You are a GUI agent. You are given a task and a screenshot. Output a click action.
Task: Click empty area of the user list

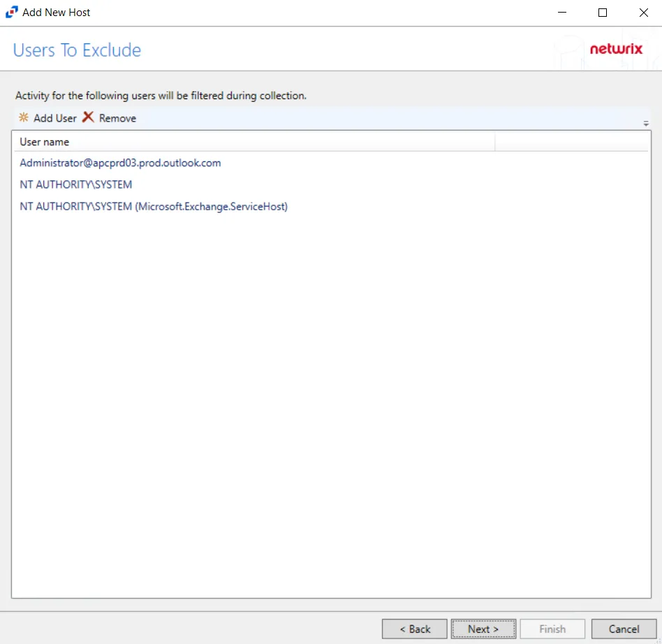[332, 405]
